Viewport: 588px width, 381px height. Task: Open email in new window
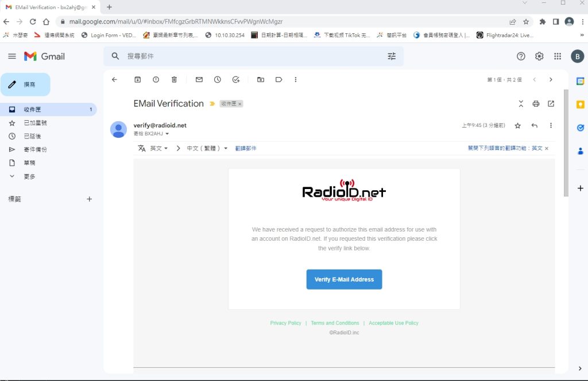[551, 103]
